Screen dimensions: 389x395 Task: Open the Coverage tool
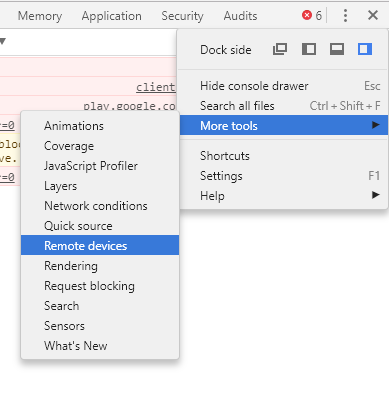click(100, 146)
